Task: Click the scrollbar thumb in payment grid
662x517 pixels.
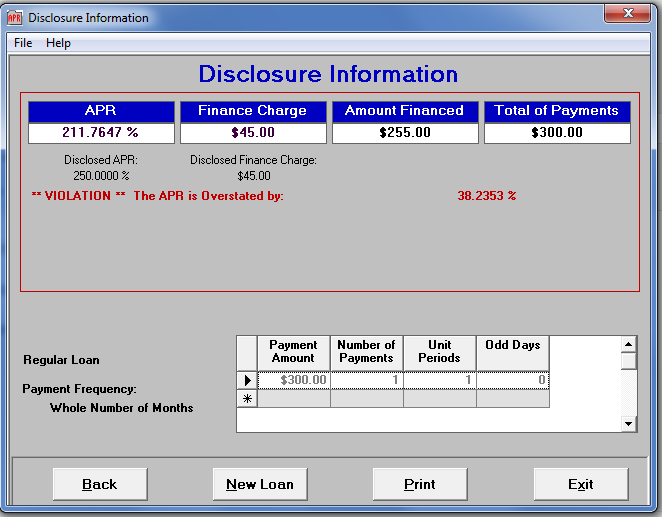Action: pyautogui.click(x=629, y=361)
